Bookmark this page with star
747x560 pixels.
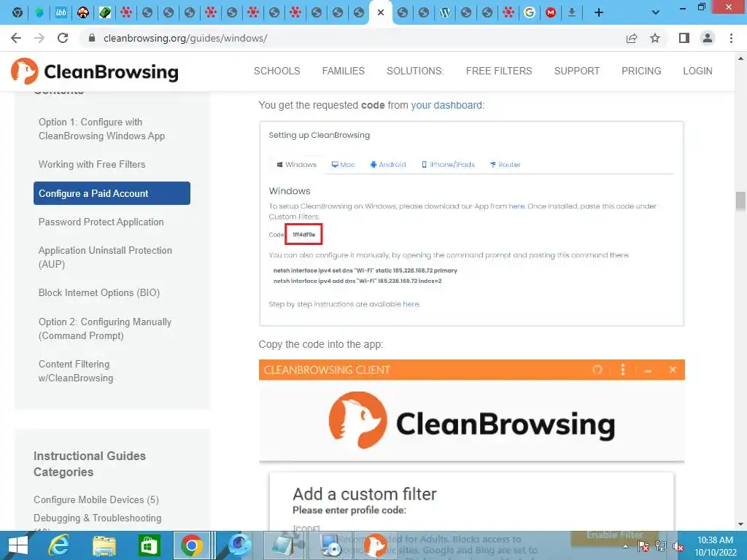tap(655, 38)
